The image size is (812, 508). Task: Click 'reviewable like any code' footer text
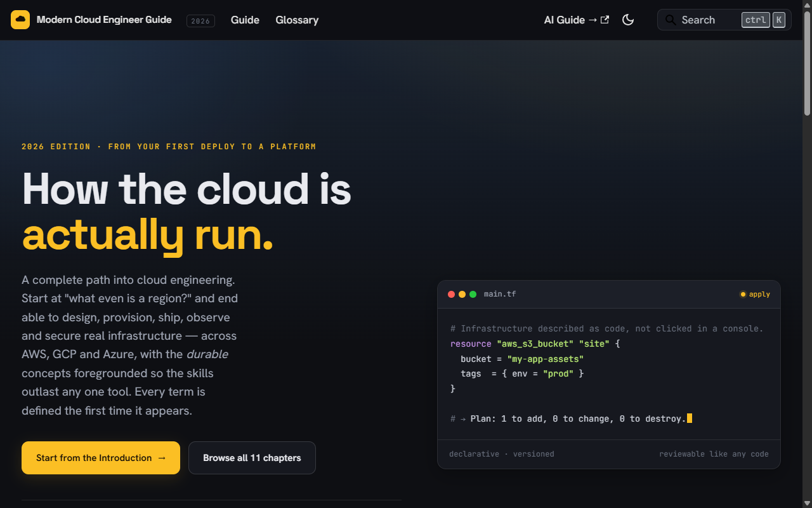click(714, 454)
